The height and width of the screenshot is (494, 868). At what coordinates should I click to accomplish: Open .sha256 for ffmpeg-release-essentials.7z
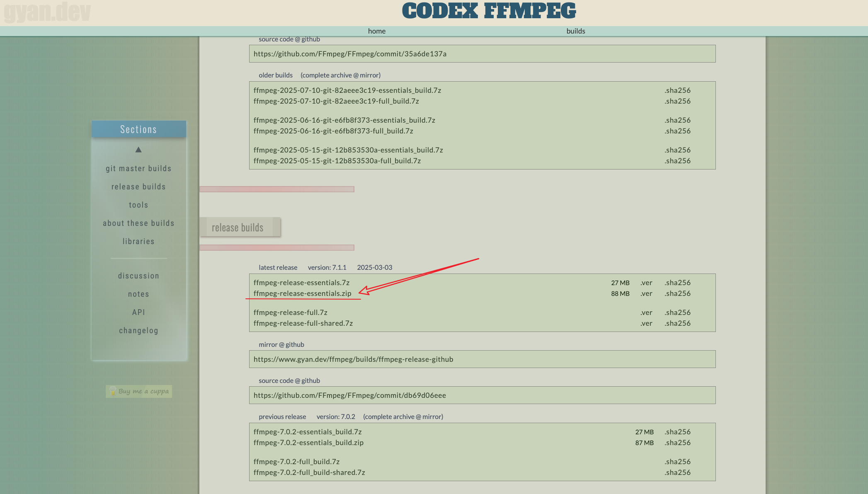tap(678, 283)
